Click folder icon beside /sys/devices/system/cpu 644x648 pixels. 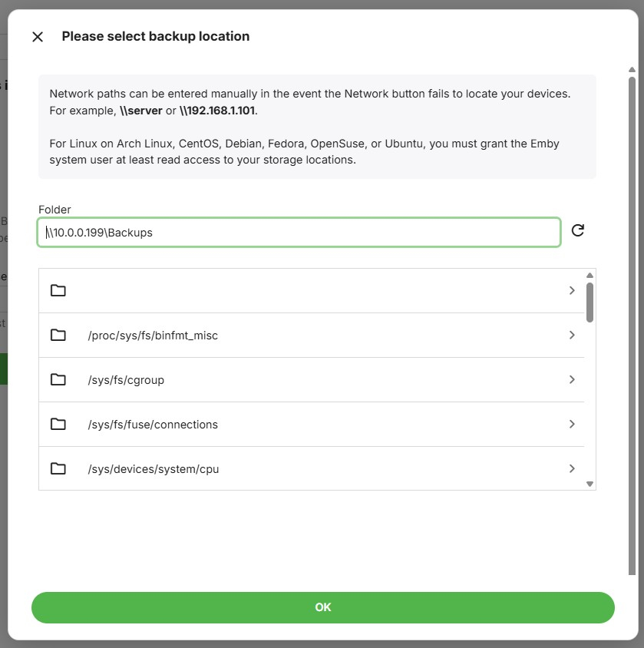[x=58, y=468]
